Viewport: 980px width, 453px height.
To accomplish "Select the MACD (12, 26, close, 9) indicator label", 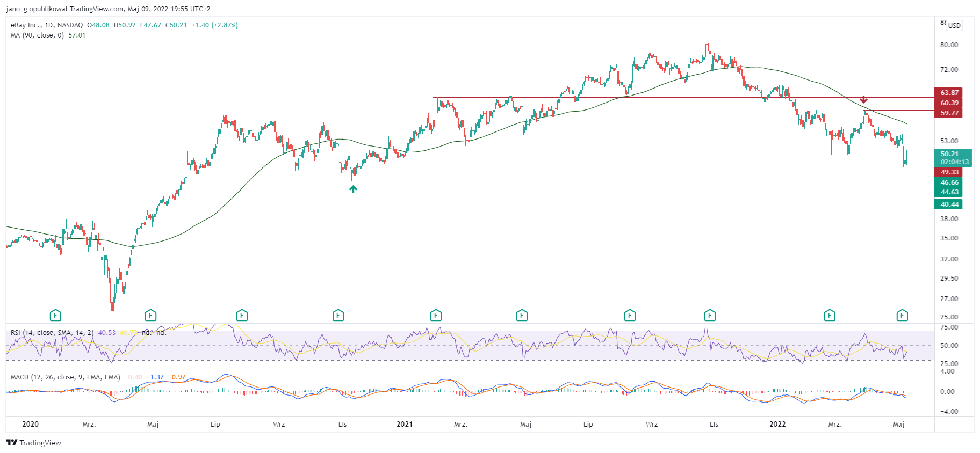I will click(x=66, y=377).
